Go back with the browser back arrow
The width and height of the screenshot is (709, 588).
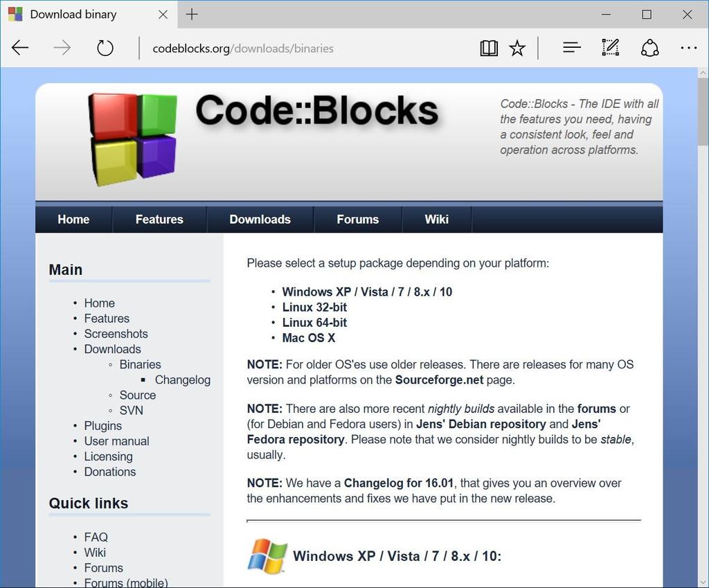(x=20, y=48)
